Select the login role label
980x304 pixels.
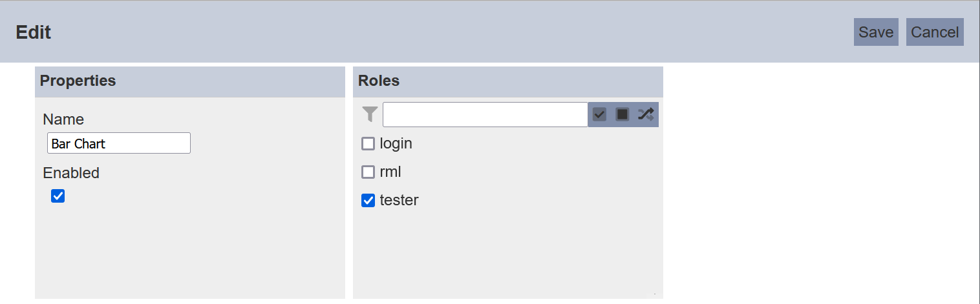pyautogui.click(x=396, y=143)
